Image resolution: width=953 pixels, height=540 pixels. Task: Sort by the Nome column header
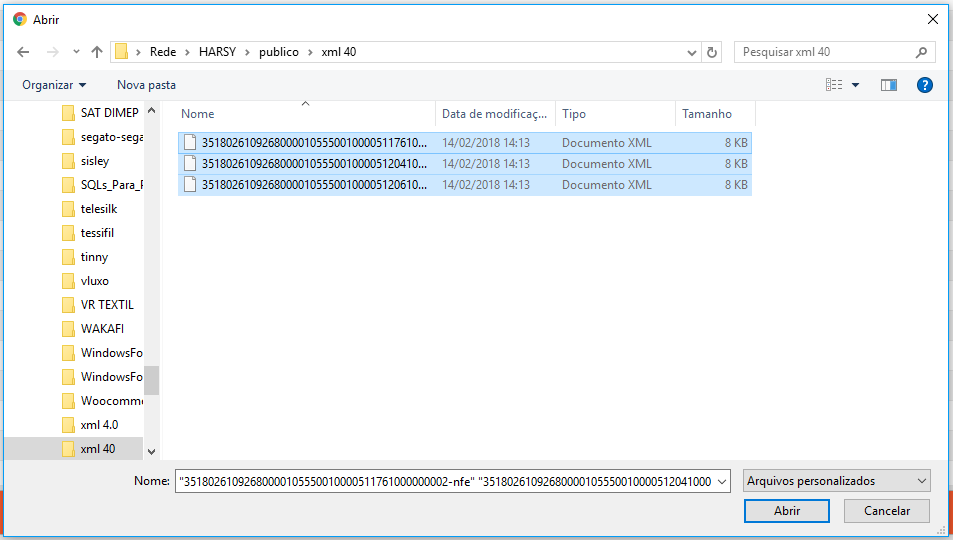[x=307, y=114]
